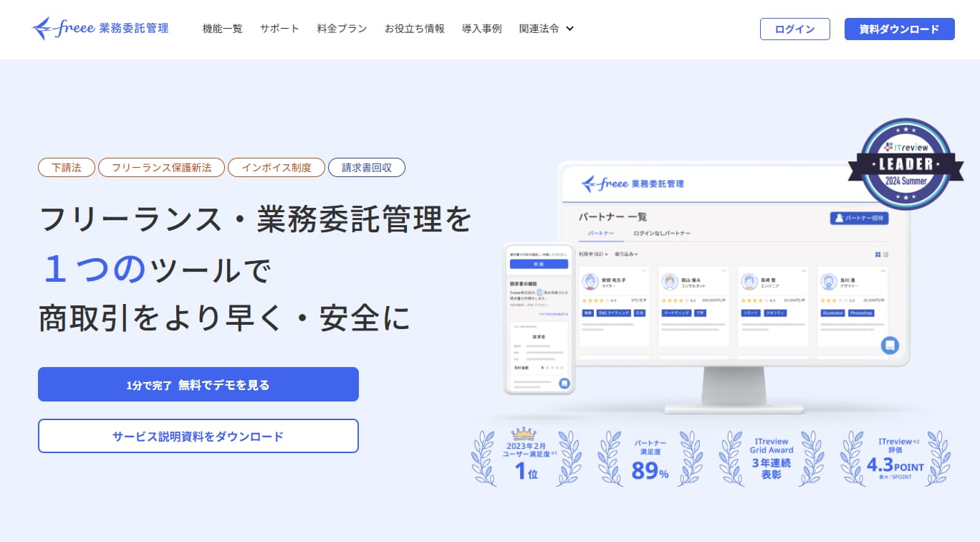Image resolution: width=980 pixels, height=542 pixels.
Task: Switch to ログインなしパートナー tab in mockup
Action: [x=662, y=234]
